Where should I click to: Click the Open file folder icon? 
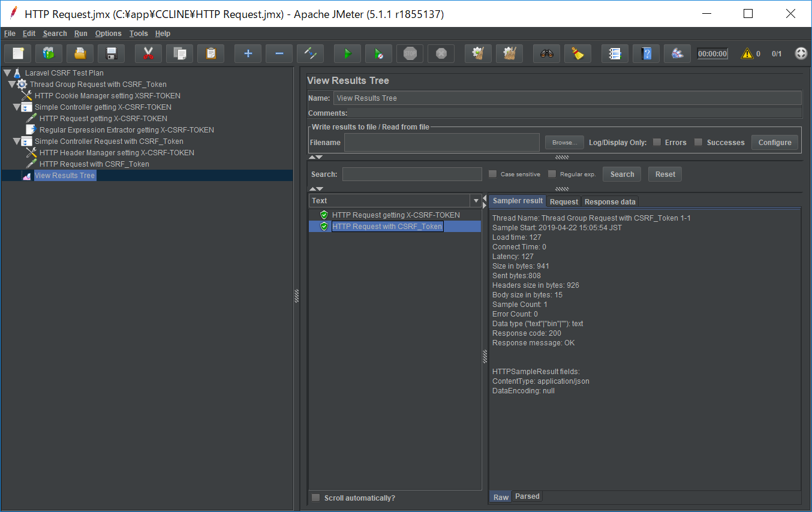tap(80, 53)
